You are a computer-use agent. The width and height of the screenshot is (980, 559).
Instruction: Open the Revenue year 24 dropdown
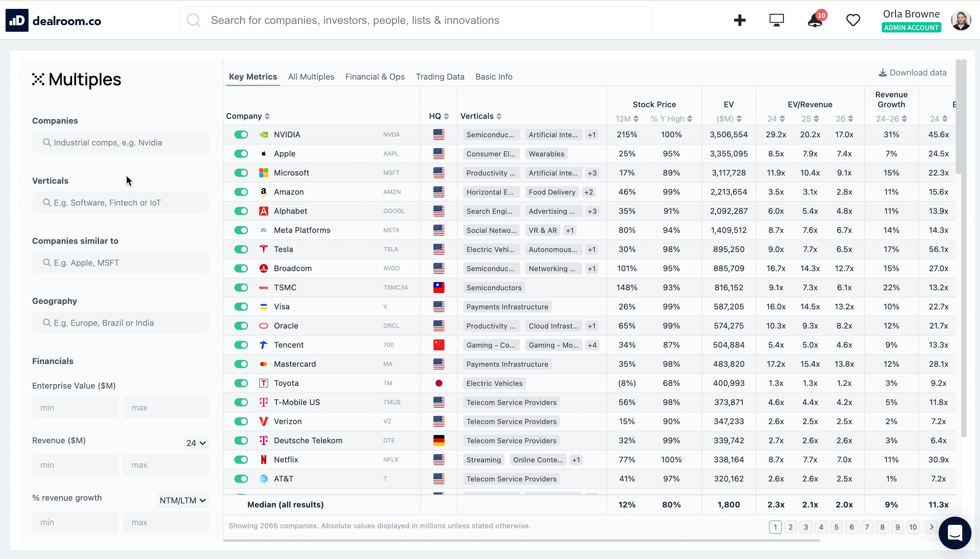point(196,443)
